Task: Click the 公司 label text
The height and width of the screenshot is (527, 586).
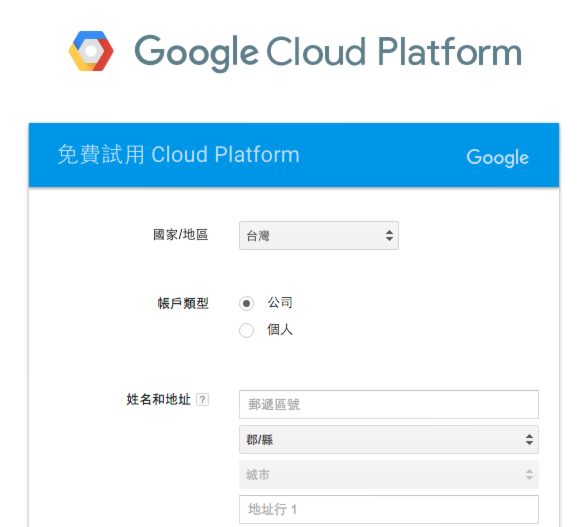Action: [280, 302]
